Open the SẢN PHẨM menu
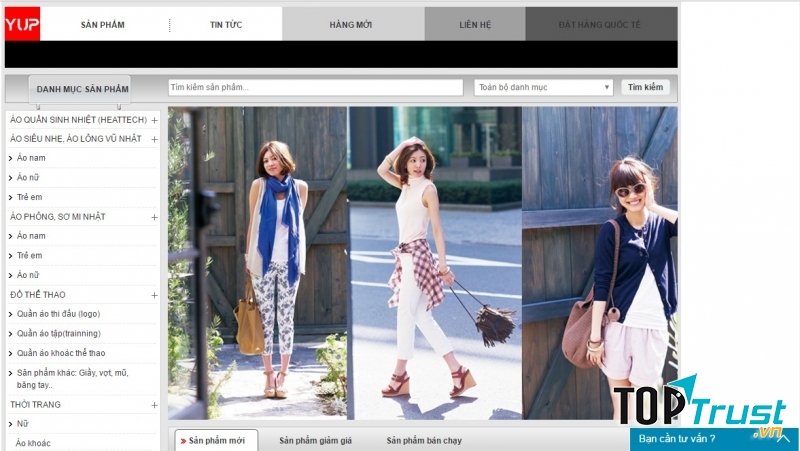800x451 pixels. point(103,24)
